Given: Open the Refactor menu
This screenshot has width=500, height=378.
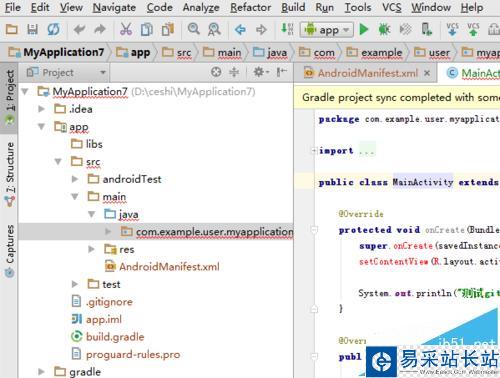Looking at the screenshot, I should point(251,7).
